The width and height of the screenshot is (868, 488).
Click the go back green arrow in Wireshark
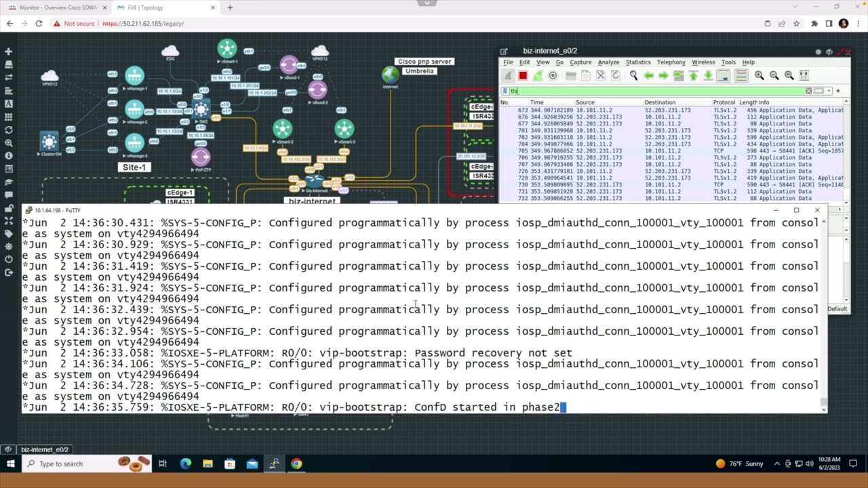click(648, 76)
